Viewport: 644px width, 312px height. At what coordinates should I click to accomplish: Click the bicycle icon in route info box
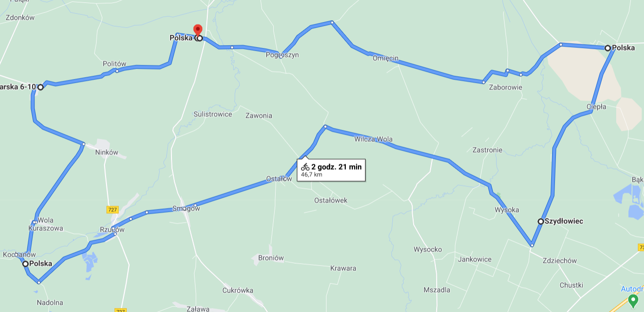305,167
